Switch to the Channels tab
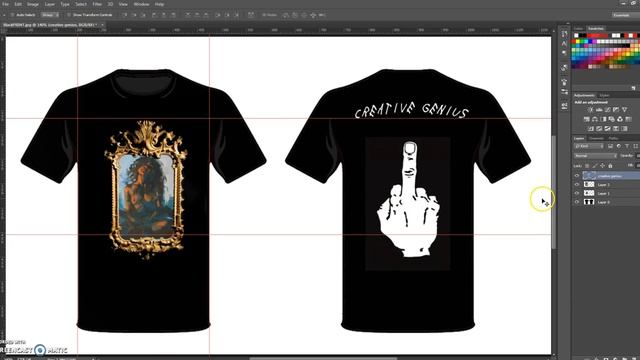 coord(596,138)
